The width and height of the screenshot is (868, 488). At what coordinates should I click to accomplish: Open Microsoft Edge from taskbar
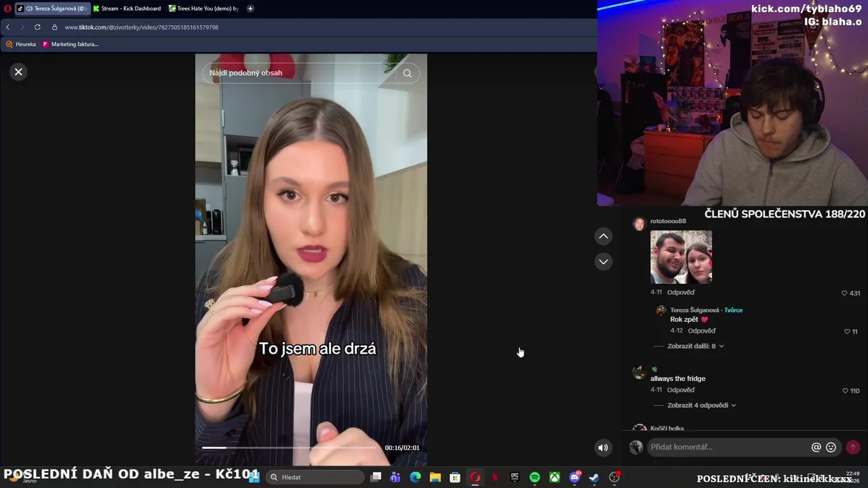tap(416, 477)
